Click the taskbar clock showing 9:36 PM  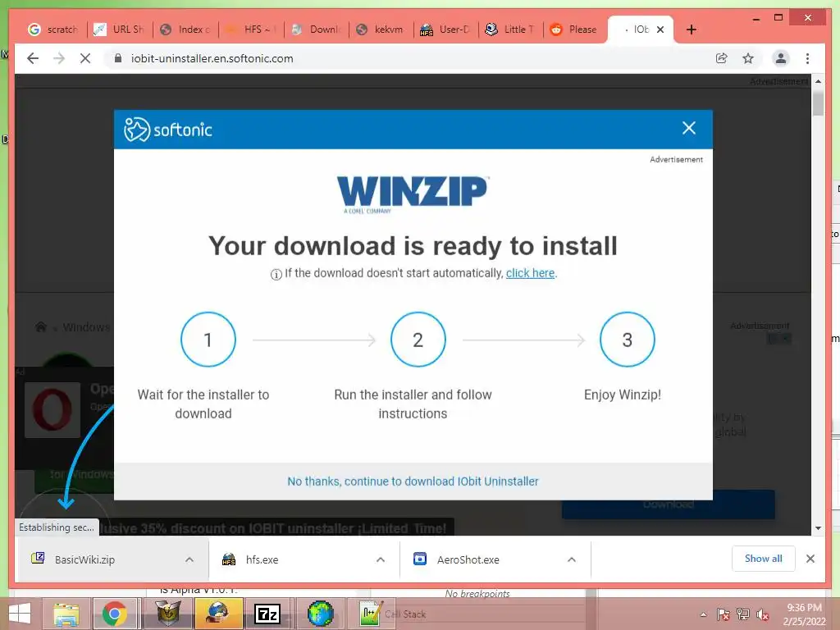point(804,614)
